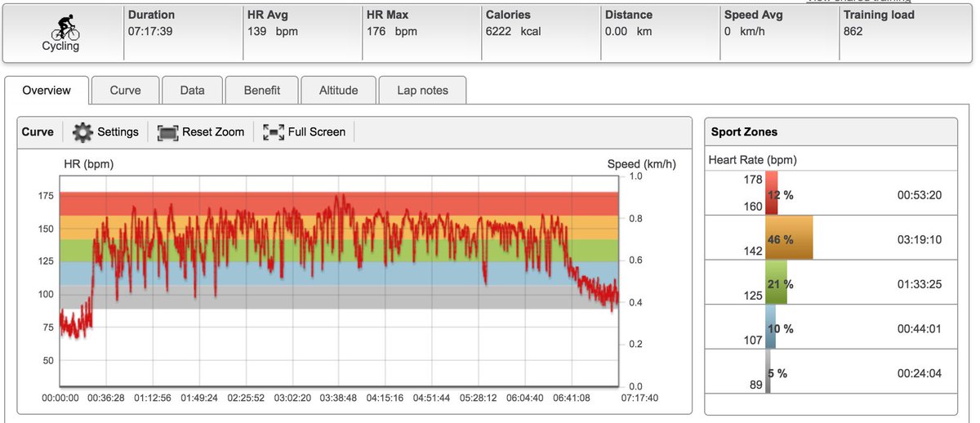Open chart Settings gear icon
This screenshot has height=423, width=980.
coord(82,132)
